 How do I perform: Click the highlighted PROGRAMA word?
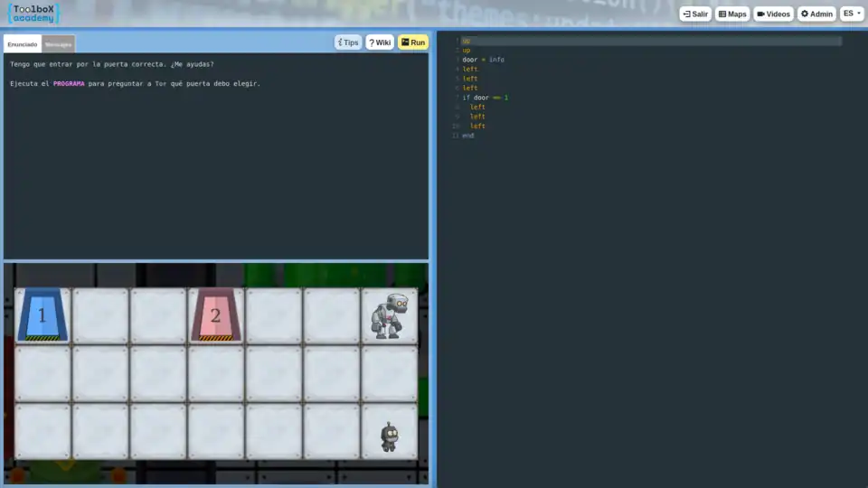[x=69, y=83]
